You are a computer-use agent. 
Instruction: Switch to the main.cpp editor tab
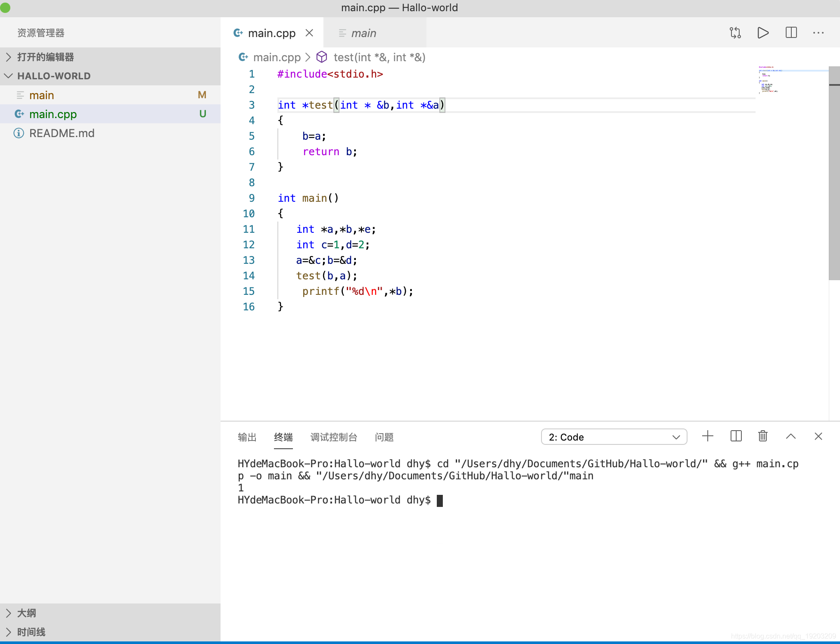pos(272,33)
